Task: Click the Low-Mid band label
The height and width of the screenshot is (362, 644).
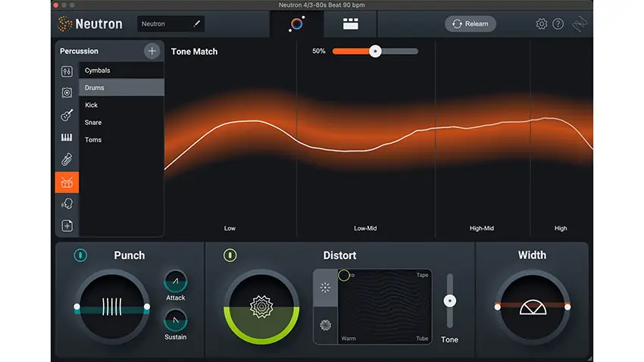Action: coord(365,228)
